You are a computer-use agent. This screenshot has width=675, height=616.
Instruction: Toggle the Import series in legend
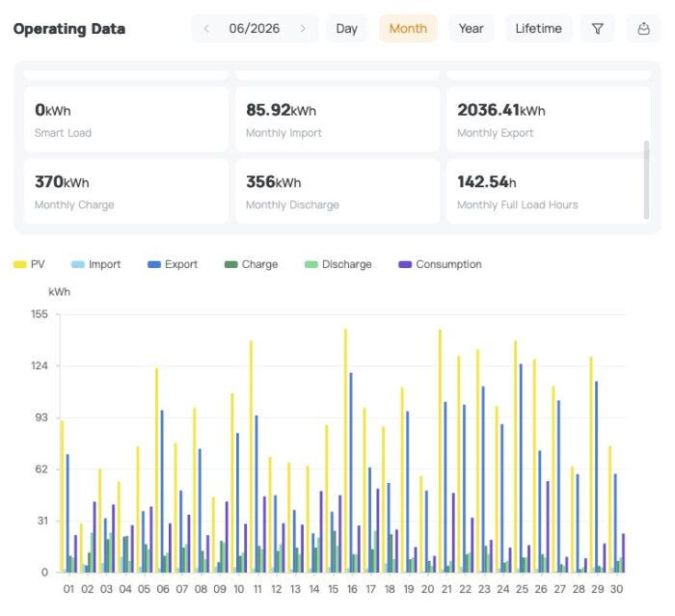coord(96,264)
